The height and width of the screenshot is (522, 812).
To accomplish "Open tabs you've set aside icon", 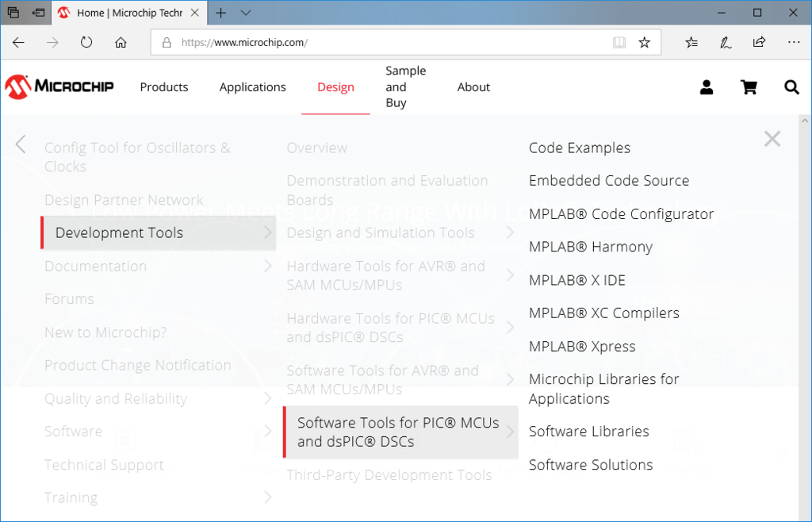I will pos(13,13).
